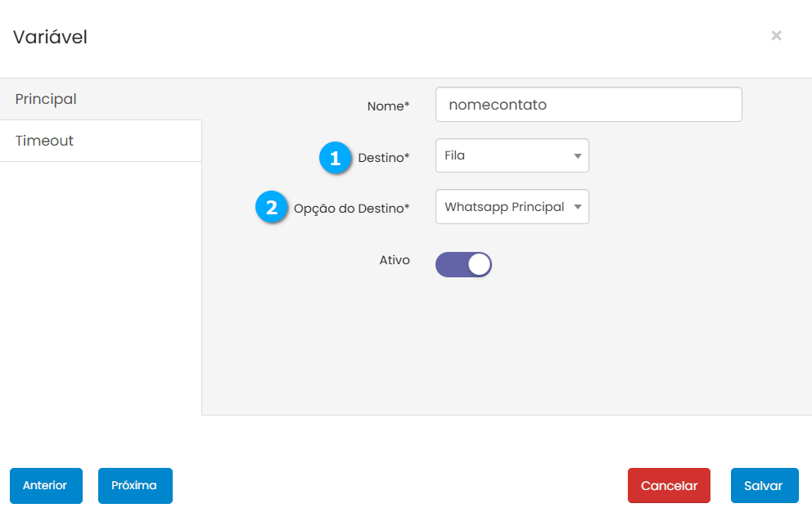Click the Variável dialog title

50,37
